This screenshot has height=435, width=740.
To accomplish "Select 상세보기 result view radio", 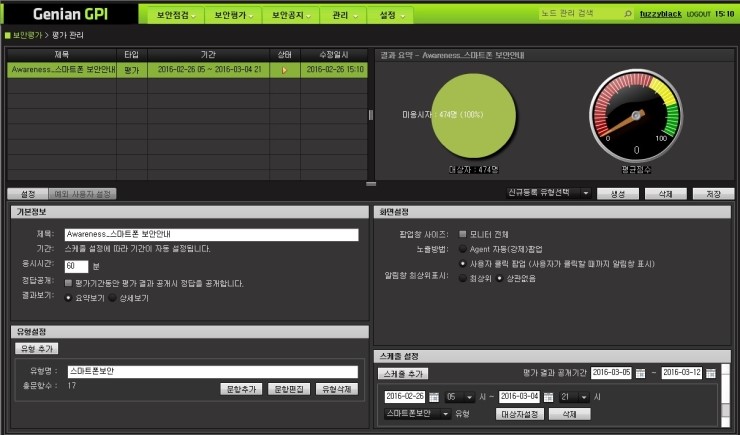I will pyautogui.click(x=112, y=298).
